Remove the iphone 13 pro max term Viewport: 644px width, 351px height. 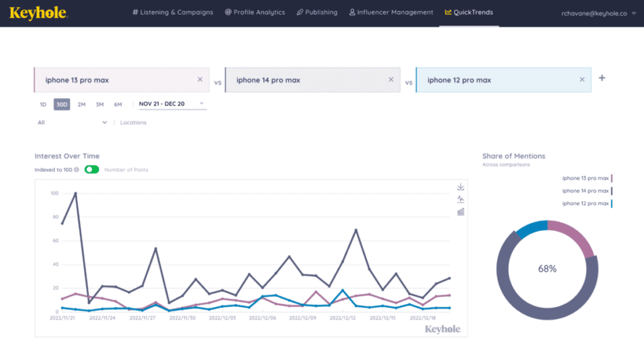pyautogui.click(x=200, y=79)
